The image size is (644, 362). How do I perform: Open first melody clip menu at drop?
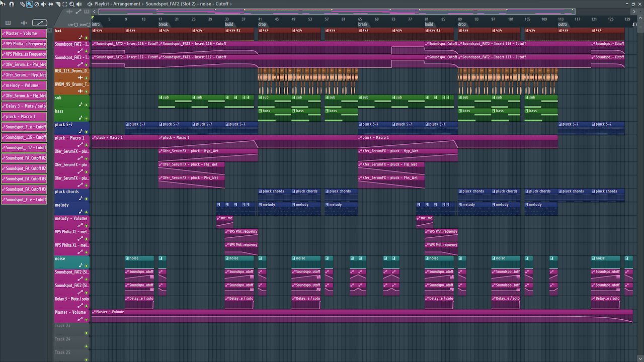(x=261, y=205)
